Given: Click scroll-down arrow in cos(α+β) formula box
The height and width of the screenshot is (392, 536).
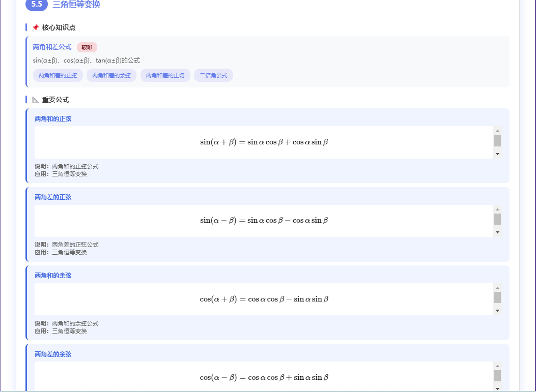Looking at the screenshot, I should 497,311.
